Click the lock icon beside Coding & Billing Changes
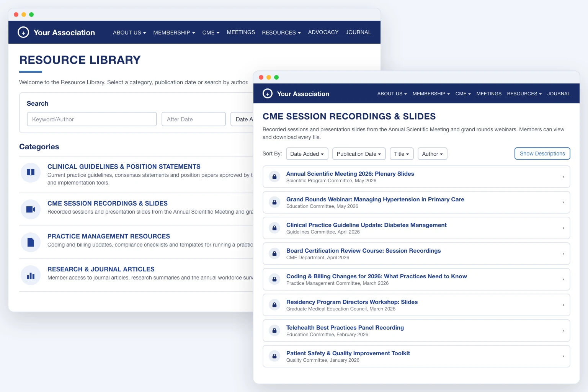This screenshot has height=392, width=588. click(274, 279)
